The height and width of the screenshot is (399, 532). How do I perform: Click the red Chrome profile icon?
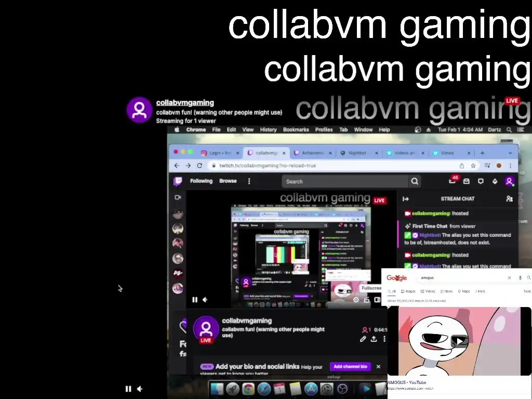tap(499, 166)
